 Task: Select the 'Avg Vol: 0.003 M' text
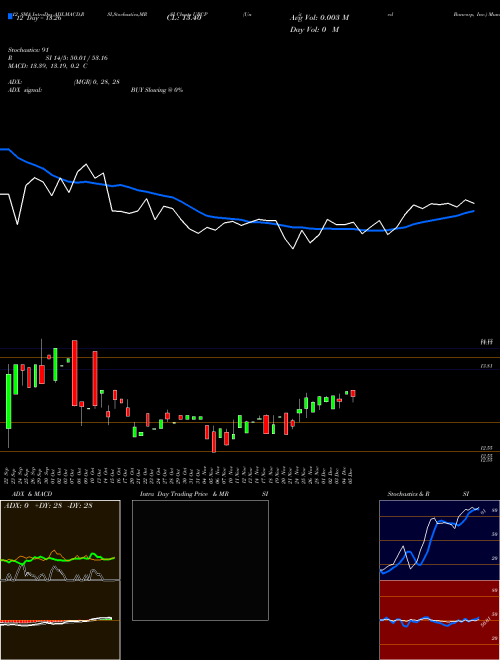pyautogui.click(x=319, y=18)
